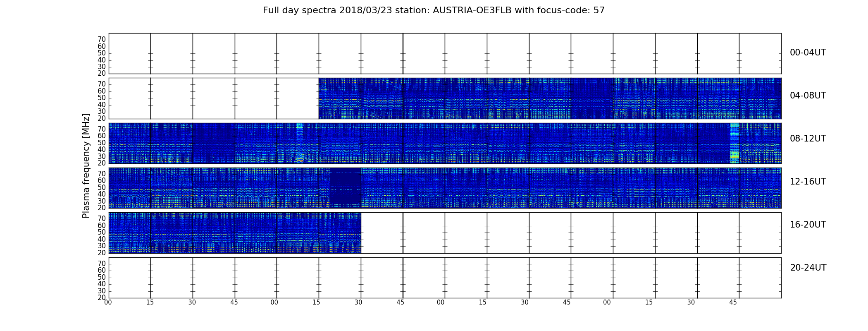Click the 12-16UT row label
This screenshot has width=868, height=331.
click(x=808, y=182)
